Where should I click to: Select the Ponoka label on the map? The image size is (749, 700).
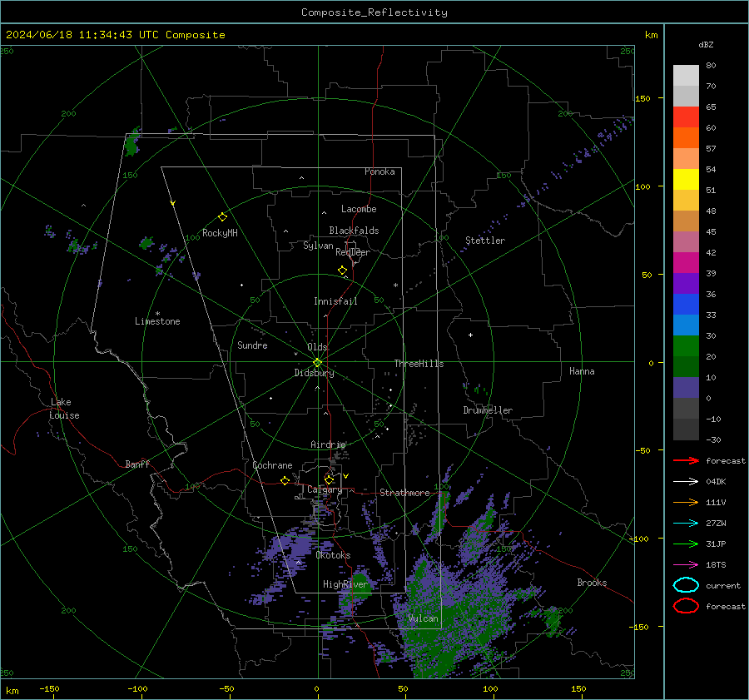[x=379, y=171]
